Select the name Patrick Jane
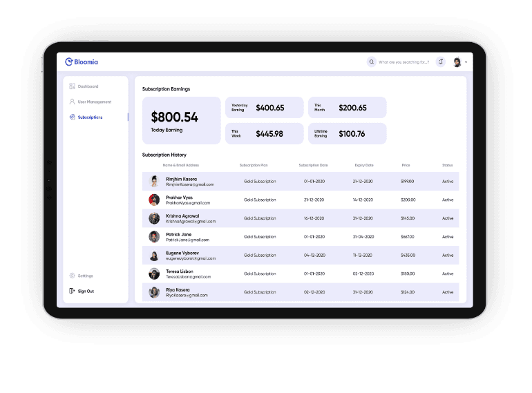Viewport: 532px width, 393px height. [178, 234]
